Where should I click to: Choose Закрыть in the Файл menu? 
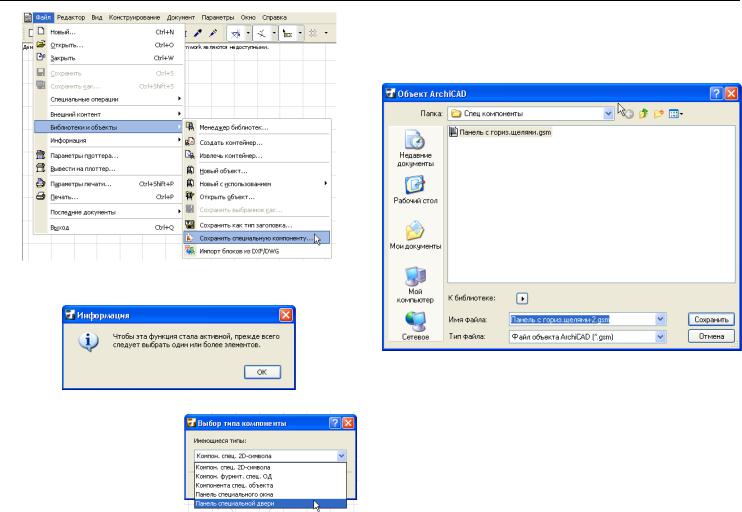pos(108,58)
